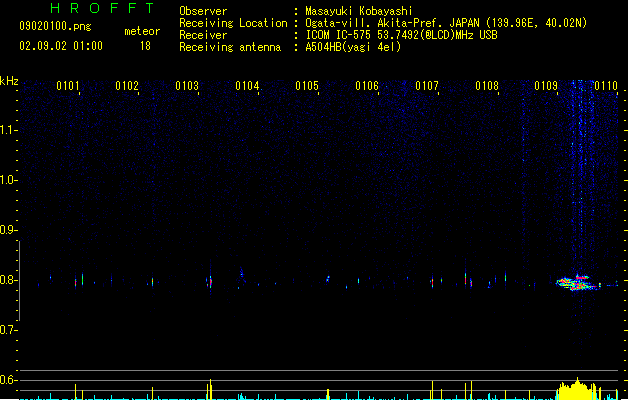
Task: Select ICOM IC-575 53.7492 MHz USB text
Action: point(402,35)
